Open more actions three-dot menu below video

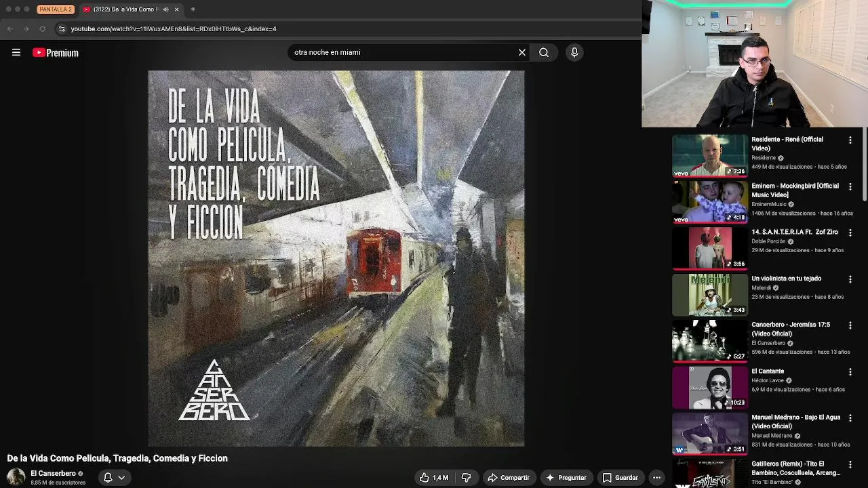click(656, 478)
